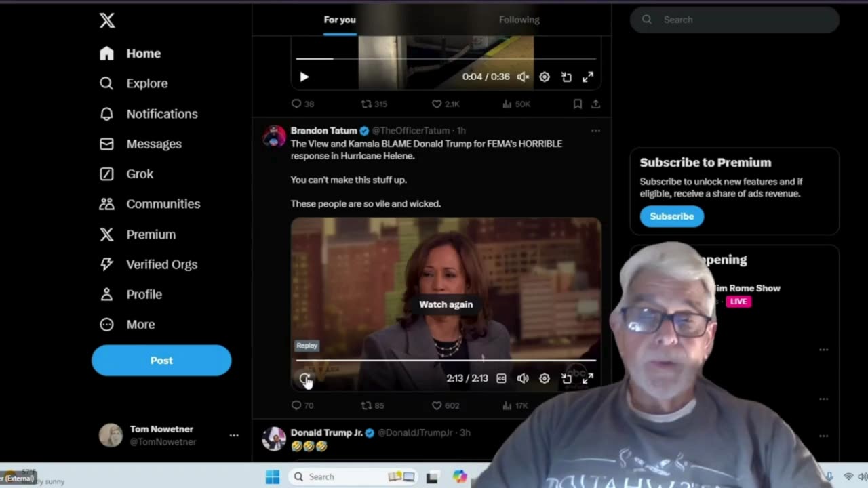Open Communities
Viewport: 868px width, 488px height.
click(150, 204)
